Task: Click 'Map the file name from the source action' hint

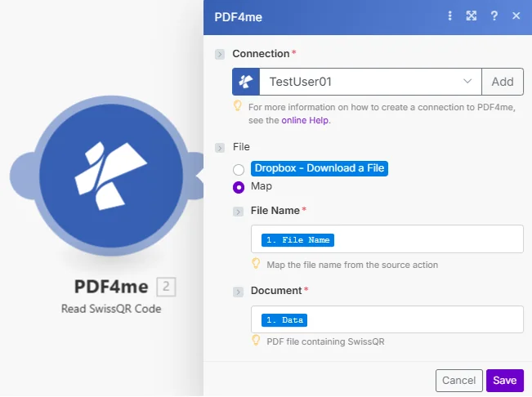Action: 352,265
